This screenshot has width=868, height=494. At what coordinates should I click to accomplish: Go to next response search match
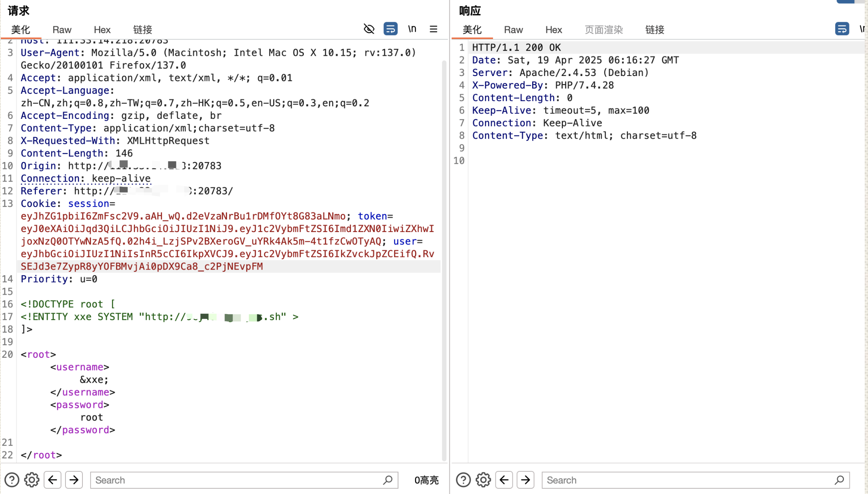[x=525, y=480]
